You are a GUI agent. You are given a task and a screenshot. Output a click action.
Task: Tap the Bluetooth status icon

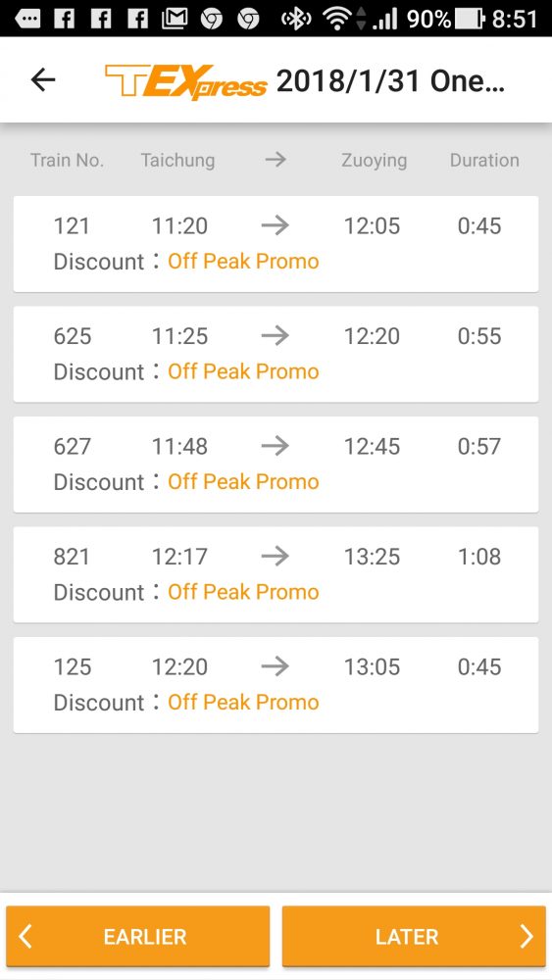pyautogui.click(x=296, y=19)
